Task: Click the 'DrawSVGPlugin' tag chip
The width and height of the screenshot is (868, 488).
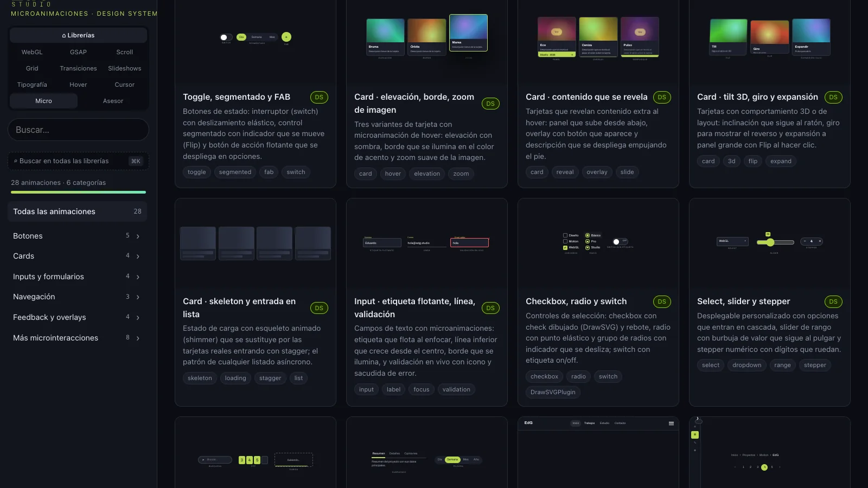Action: [x=553, y=393]
